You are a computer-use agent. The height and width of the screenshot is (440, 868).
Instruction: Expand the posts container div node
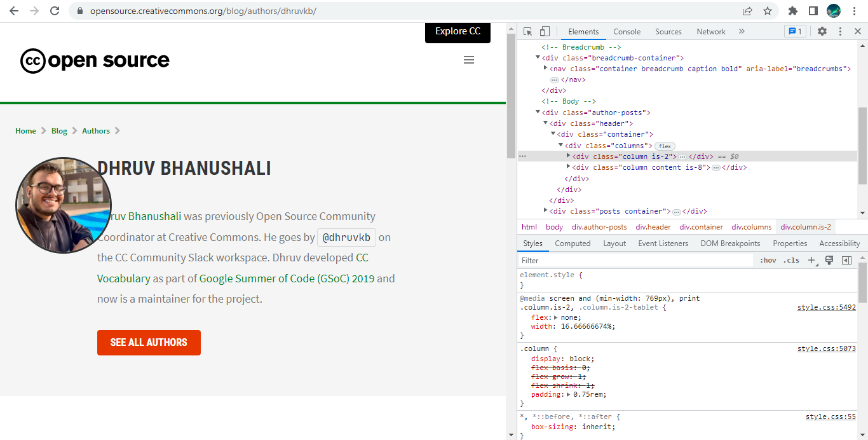[546, 210]
